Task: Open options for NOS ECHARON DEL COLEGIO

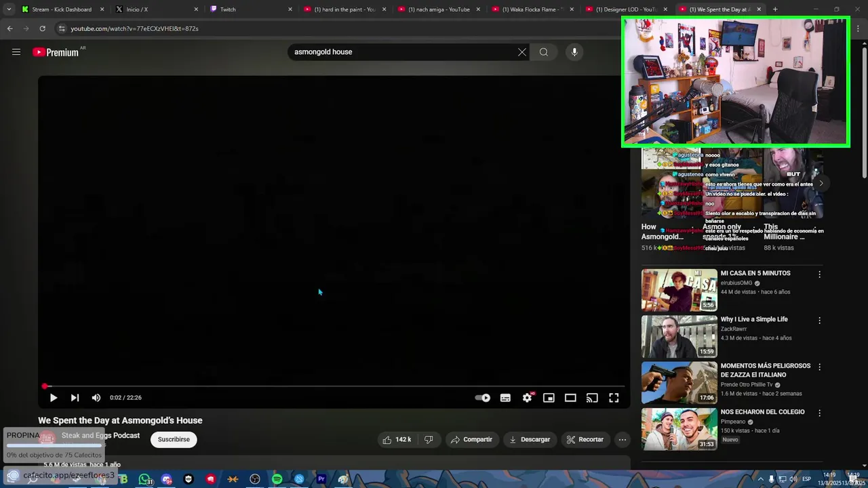Action: click(x=819, y=413)
